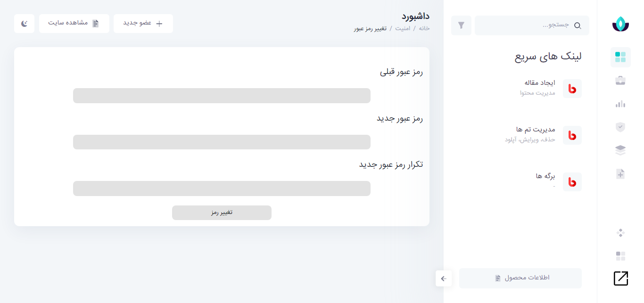Open the dashboard grid icon in the sidebar
The width and height of the screenshot is (644, 303).
click(620, 57)
